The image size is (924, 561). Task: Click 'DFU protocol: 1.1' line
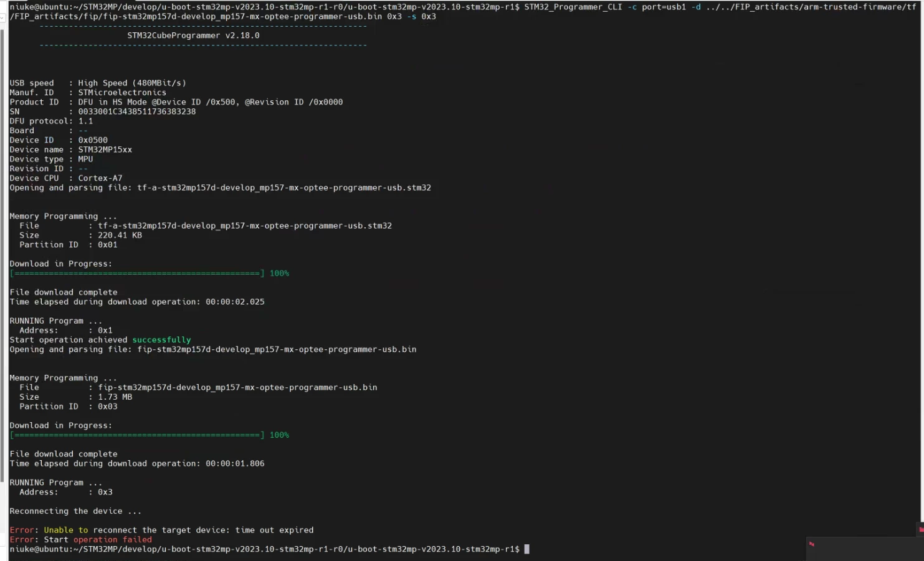(x=51, y=121)
